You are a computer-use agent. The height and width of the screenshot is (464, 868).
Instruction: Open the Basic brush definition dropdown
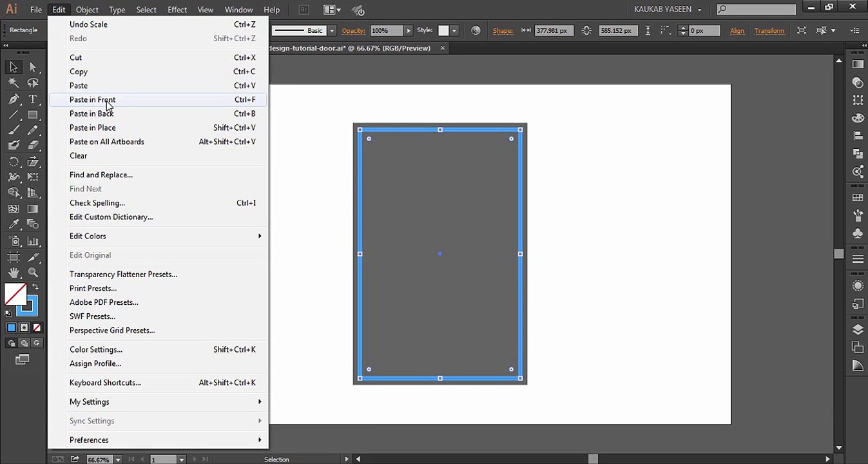[332, 30]
